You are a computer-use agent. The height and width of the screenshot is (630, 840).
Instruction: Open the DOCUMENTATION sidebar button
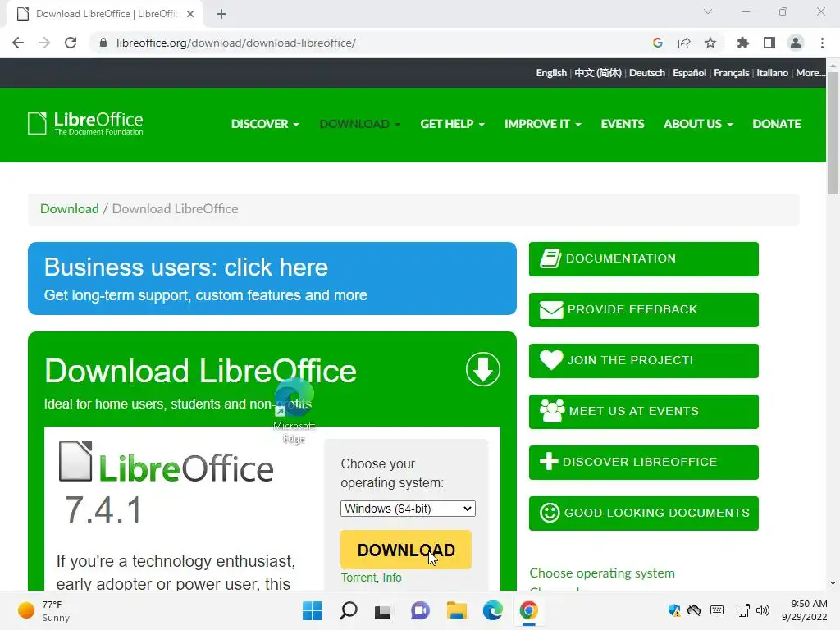643,258
